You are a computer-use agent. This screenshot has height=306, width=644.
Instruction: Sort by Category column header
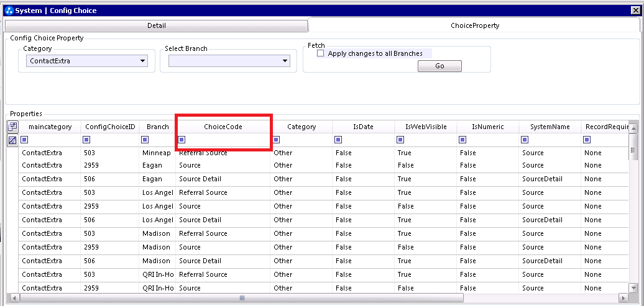point(301,127)
